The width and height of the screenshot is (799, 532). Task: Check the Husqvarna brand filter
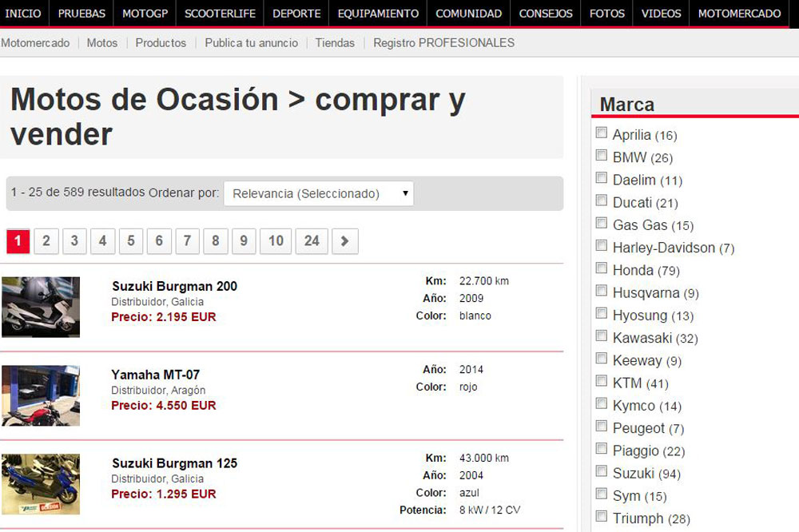(x=602, y=291)
